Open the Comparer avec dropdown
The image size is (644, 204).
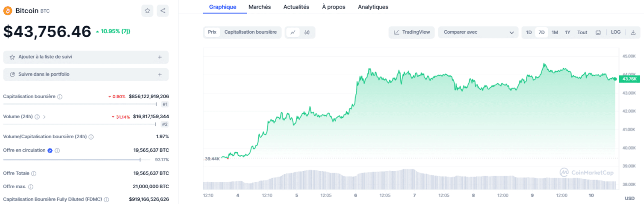[479, 32]
